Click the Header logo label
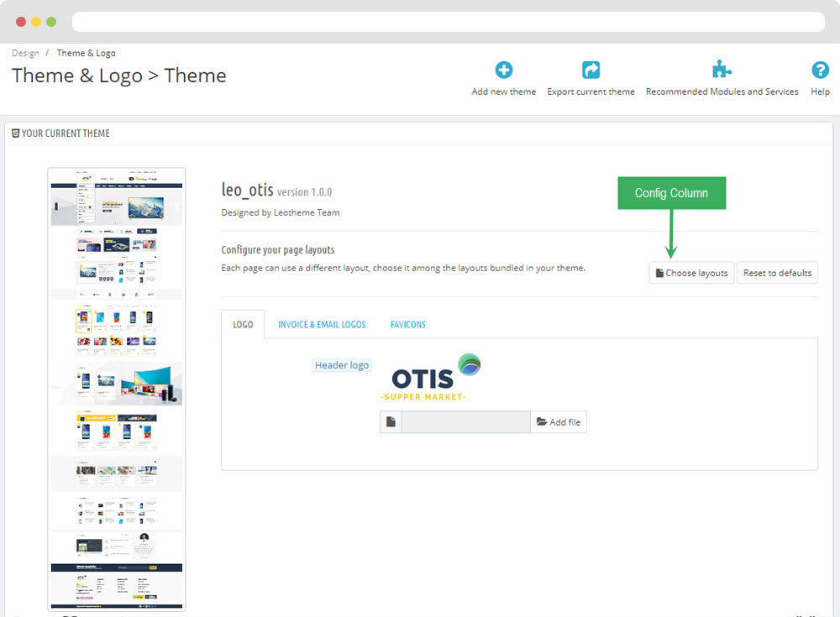The image size is (840, 617). click(x=342, y=365)
